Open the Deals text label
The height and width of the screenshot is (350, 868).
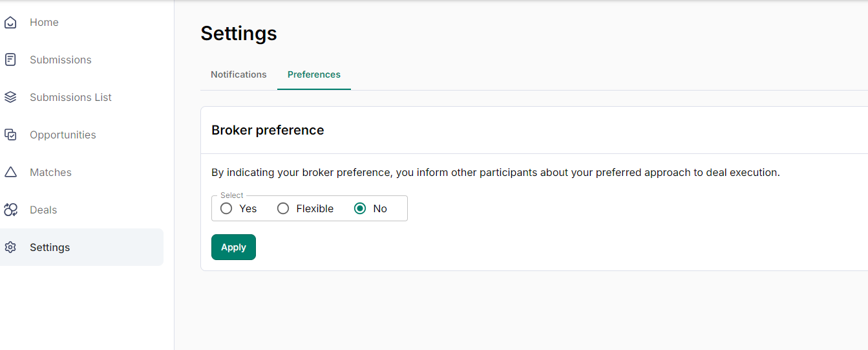43,210
